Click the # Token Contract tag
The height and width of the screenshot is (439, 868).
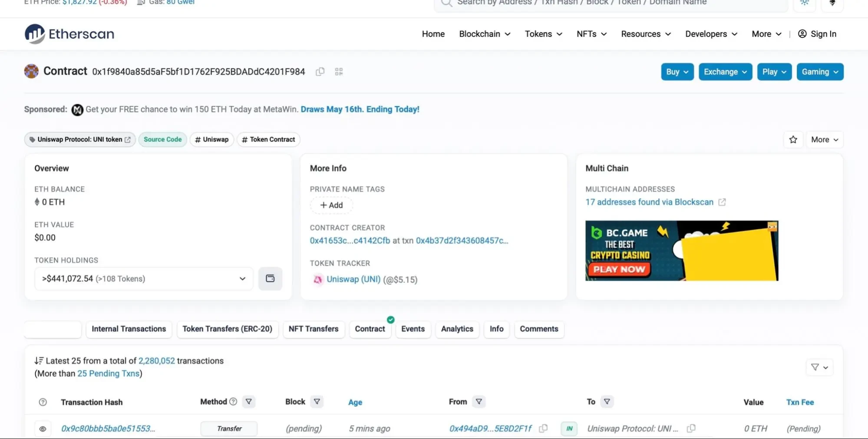(x=268, y=139)
